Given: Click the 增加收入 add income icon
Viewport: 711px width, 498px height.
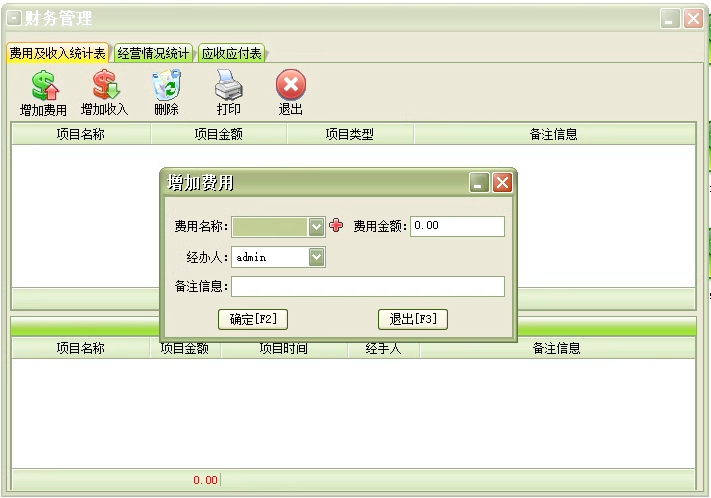Looking at the screenshot, I should coord(105,85).
